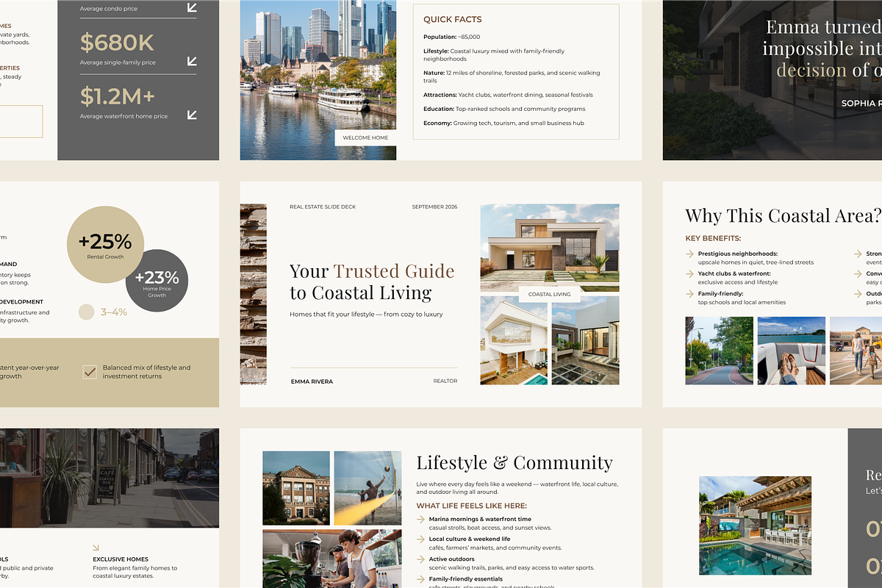Click the Attractions fact line about yacht clubs
882x588 pixels.
[x=508, y=95]
